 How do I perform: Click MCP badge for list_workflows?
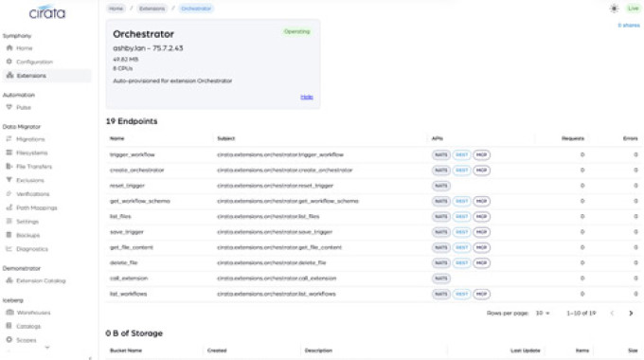point(481,294)
